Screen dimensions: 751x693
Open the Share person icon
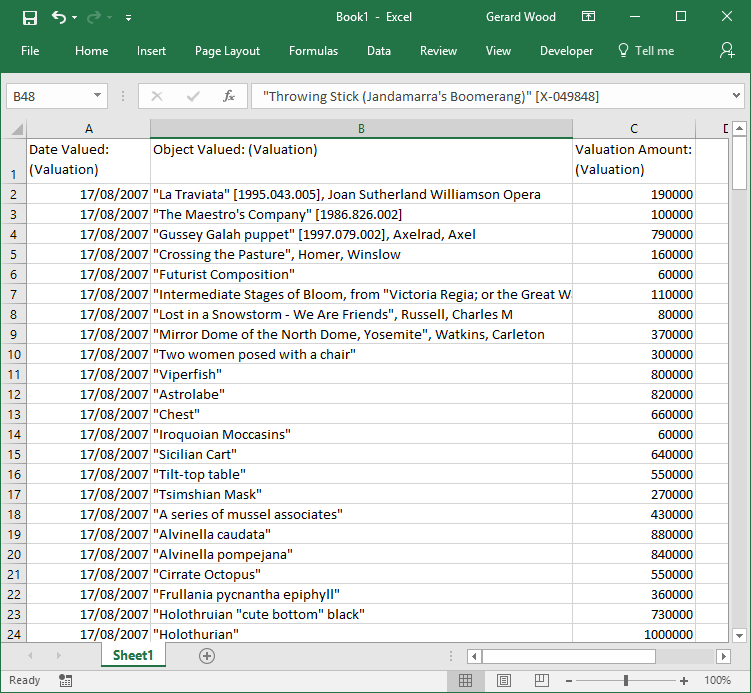pyautogui.click(x=727, y=50)
